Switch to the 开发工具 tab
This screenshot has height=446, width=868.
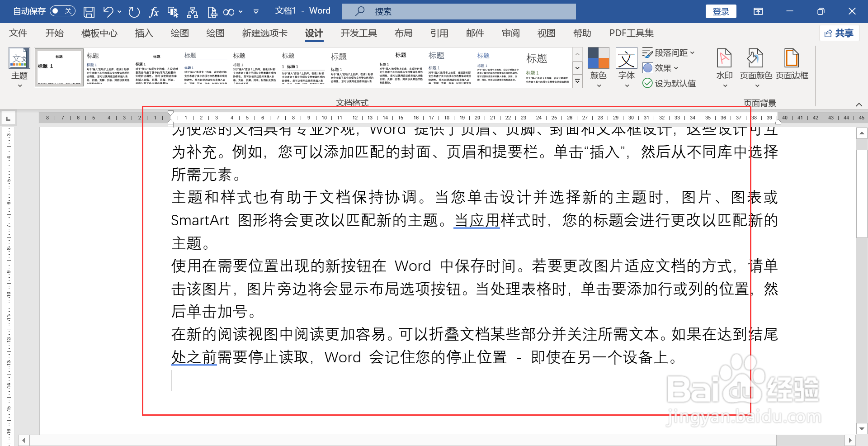[x=359, y=33]
